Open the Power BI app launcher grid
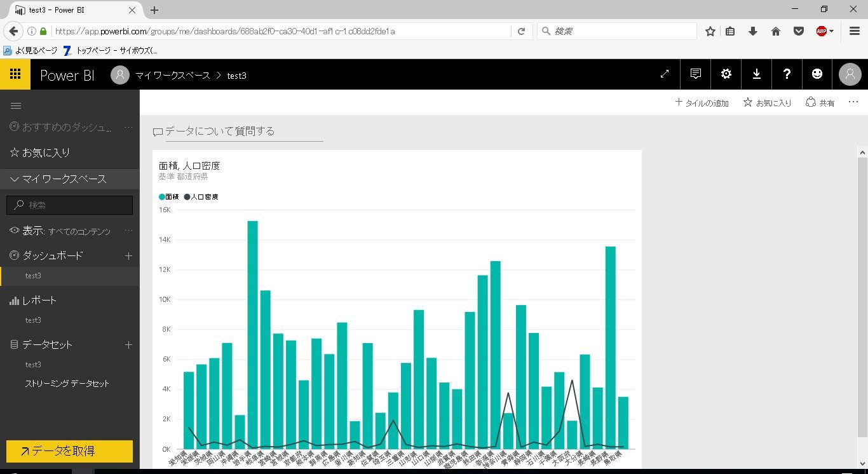This screenshot has width=868, height=474. click(x=15, y=74)
